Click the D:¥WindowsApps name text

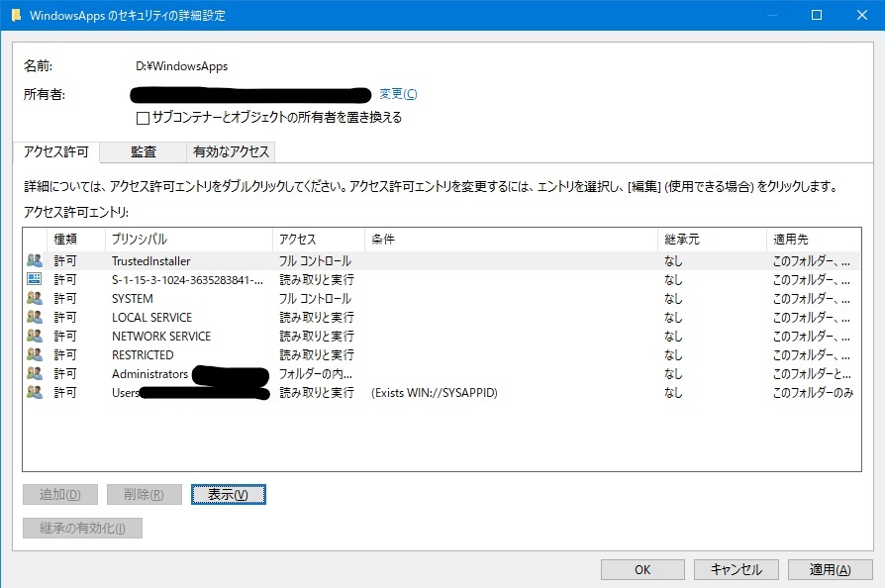pyautogui.click(x=182, y=66)
